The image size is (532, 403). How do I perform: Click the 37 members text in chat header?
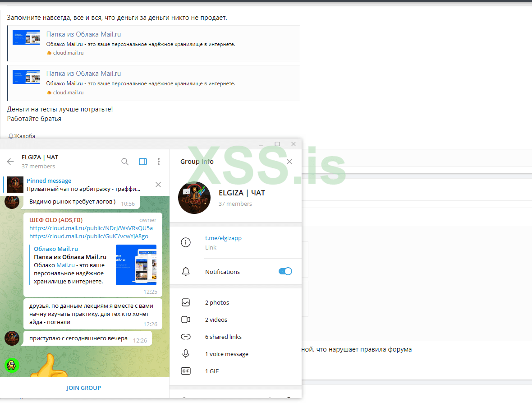(38, 167)
